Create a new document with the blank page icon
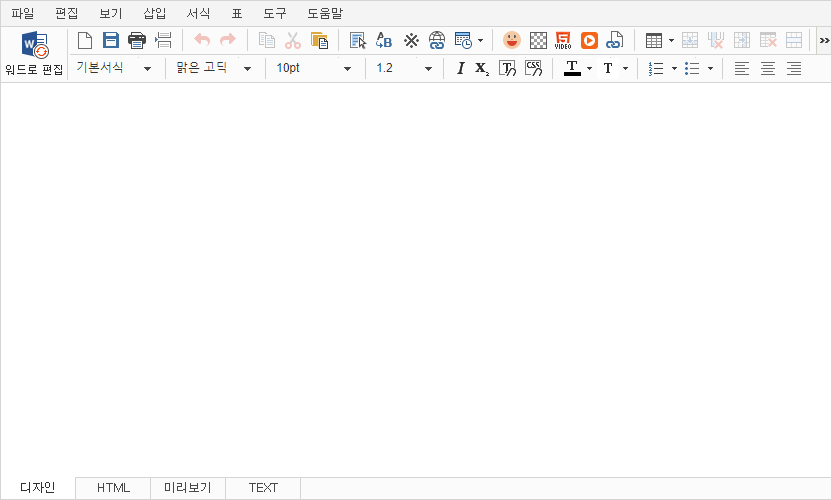 pyautogui.click(x=85, y=40)
